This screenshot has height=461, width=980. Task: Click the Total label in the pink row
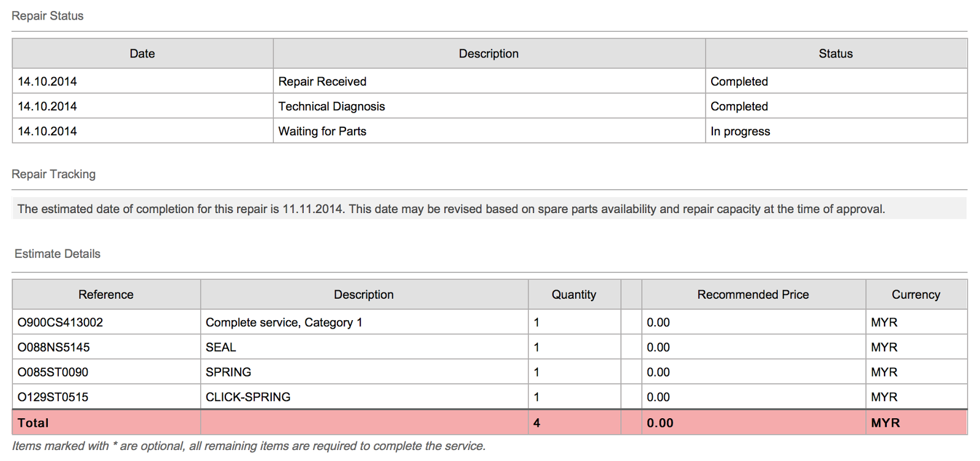33,423
